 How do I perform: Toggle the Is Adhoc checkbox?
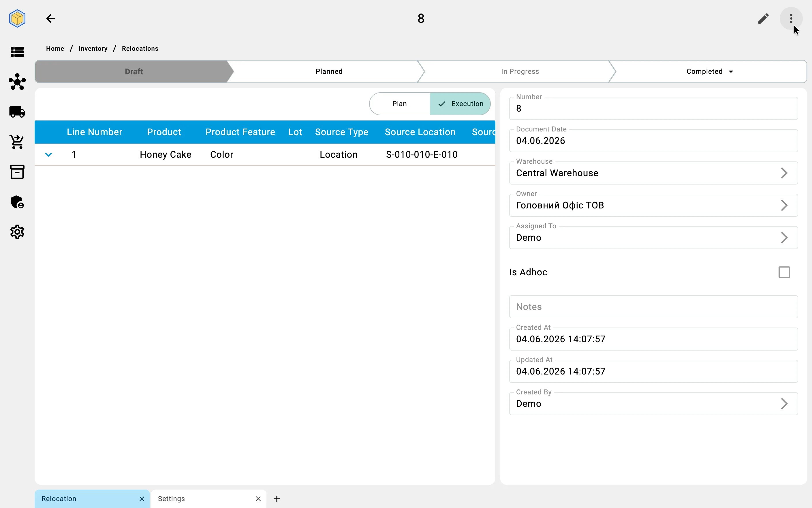(784, 272)
